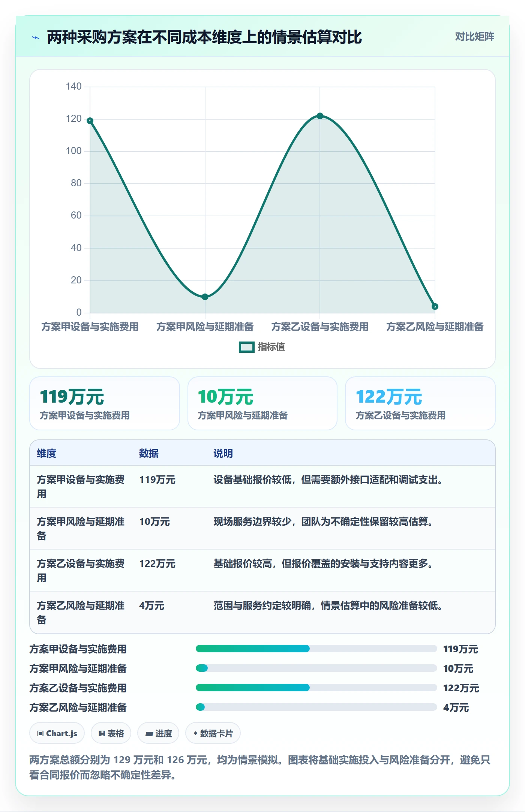This screenshot has width=525, height=812.
Task: Click the 对比矩阵 label in header
Action: point(474,37)
